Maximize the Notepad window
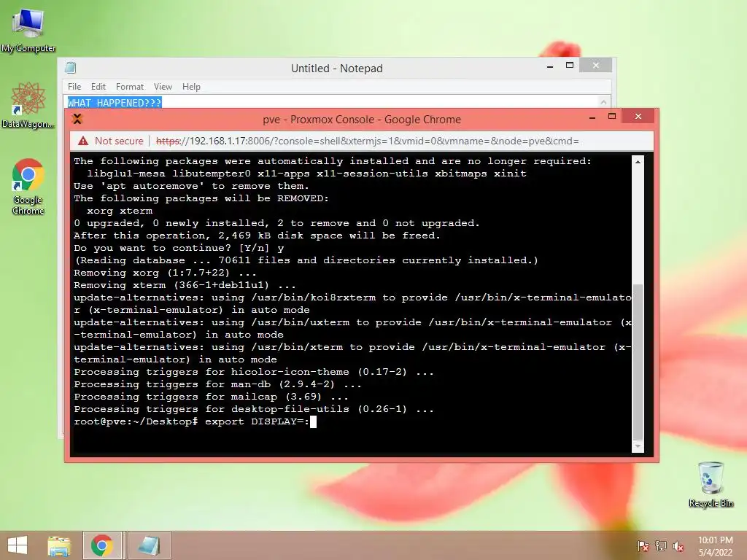The height and width of the screenshot is (560, 747). pyautogui.click(x=569, y=65)
